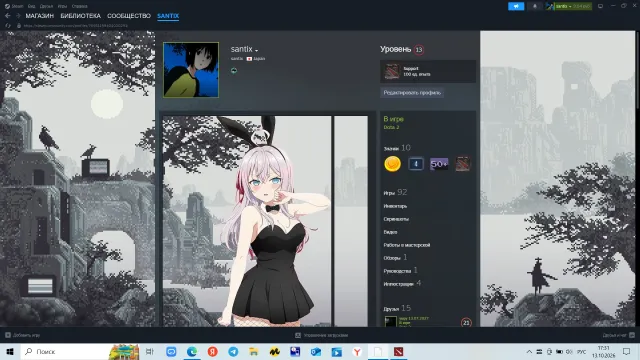Screen dimensions: 640x360
Task: Click Добавить игру at bottom left
Action: pyautogui.click(x=22, y=335)
